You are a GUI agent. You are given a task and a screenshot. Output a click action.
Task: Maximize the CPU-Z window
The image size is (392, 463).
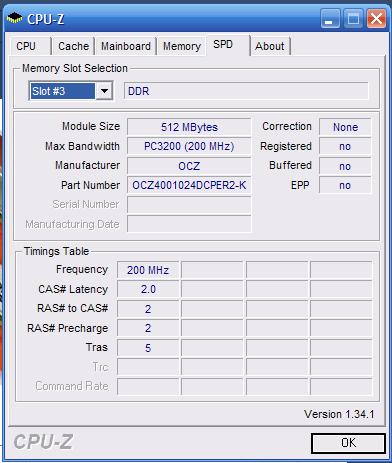(x=353, y=18)
